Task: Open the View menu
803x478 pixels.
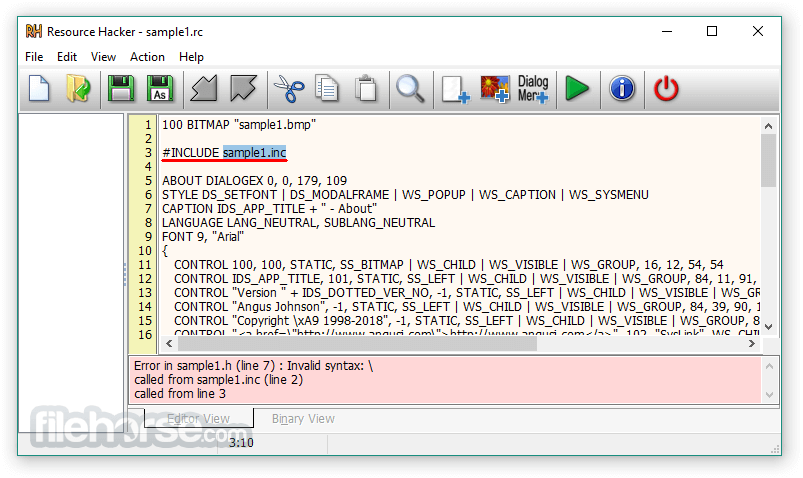Action: (x=103, y=57)
